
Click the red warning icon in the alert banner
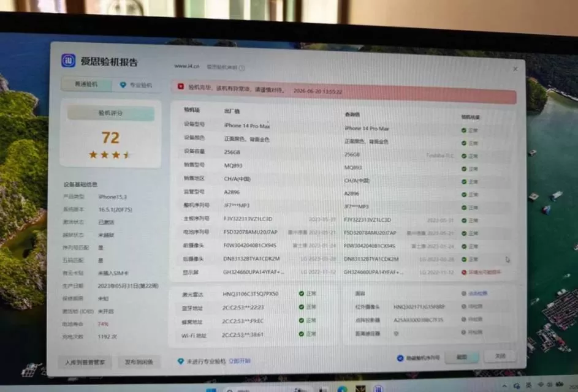point(181,86)
